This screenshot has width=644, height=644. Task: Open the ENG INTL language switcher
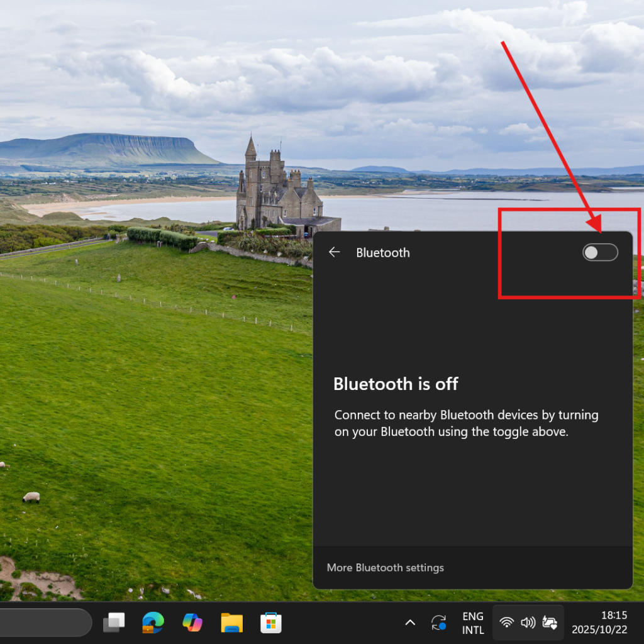pos(473,623)
